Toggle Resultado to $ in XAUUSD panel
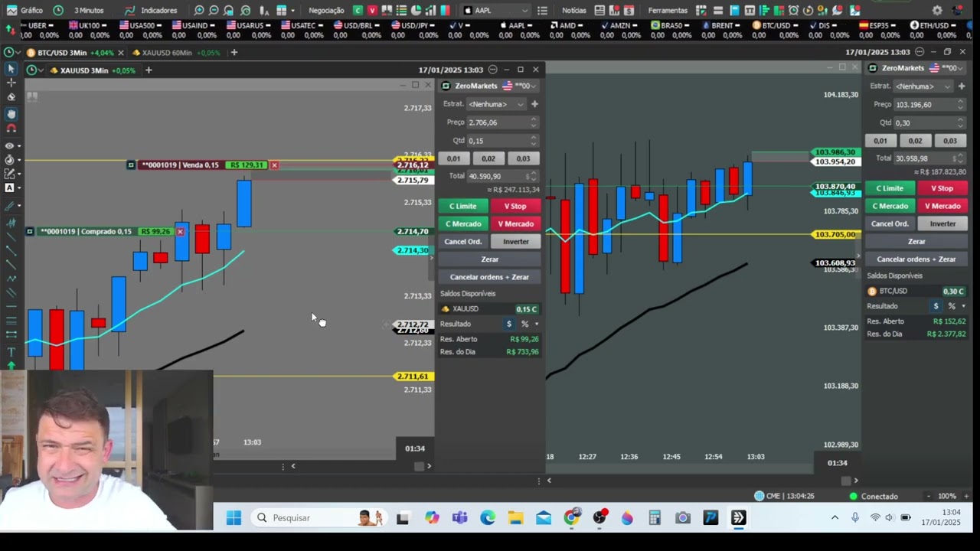The image size is (980, 551). pos(509,324)
